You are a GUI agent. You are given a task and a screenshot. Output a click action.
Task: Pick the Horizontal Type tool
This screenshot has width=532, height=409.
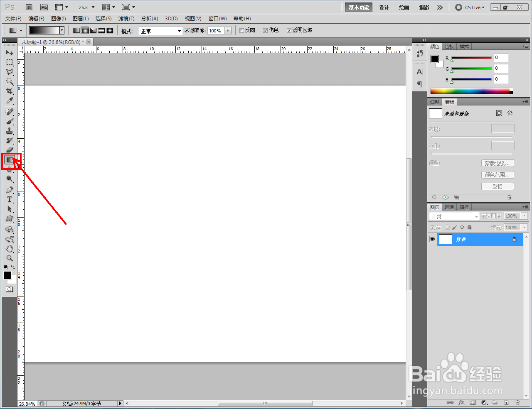(10, 199)
